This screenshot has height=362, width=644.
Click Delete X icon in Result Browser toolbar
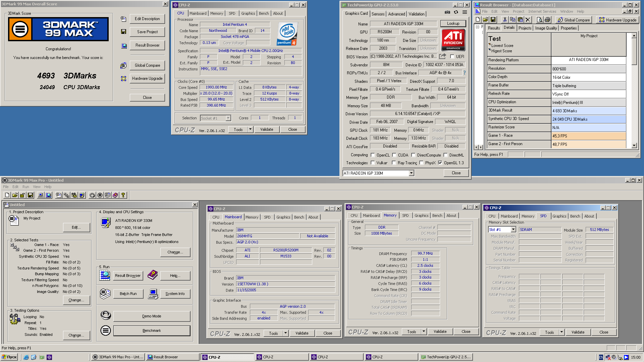click(x=528, y=20)
